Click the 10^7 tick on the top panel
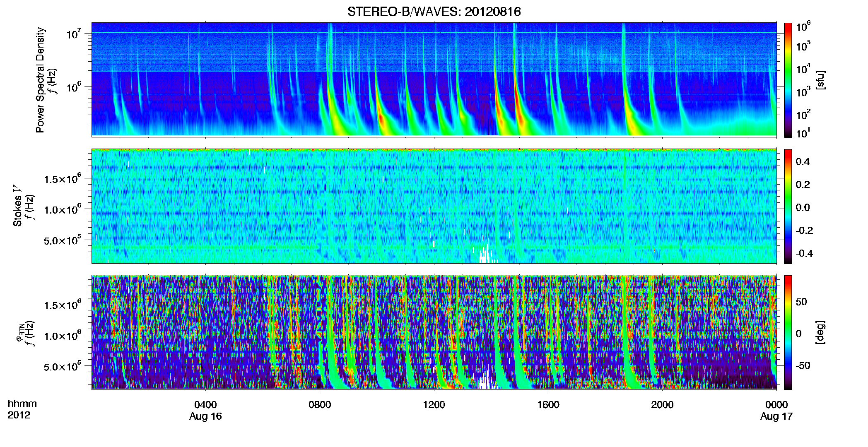868x447 pixels. point(74,34)
